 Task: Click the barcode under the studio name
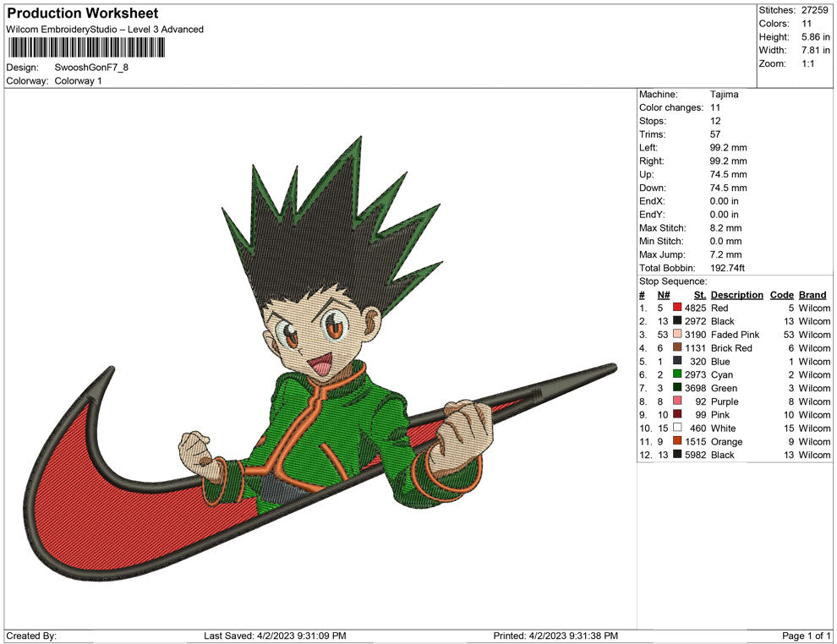[x=86, y=47]
